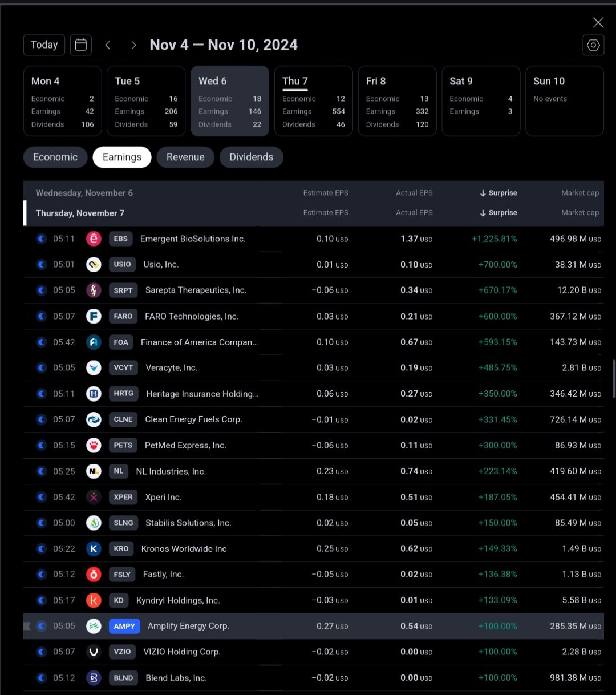Open the calendar date picker icon
The height and width of the screenshot is (695, 616).
[x=81, y=45]
